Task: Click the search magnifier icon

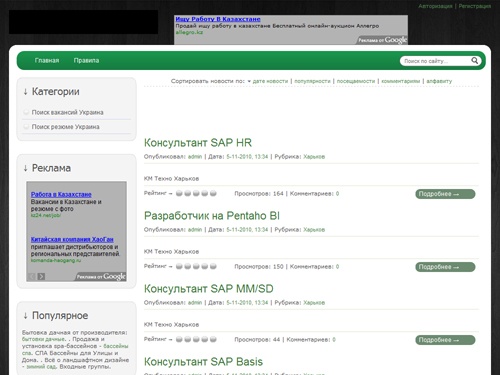Action: tap(474, 61)
